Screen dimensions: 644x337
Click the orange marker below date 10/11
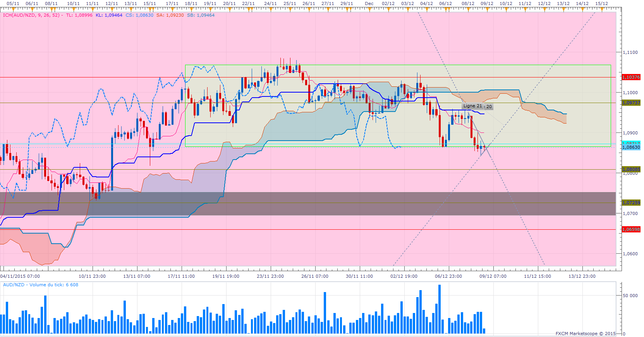point(74,9)
